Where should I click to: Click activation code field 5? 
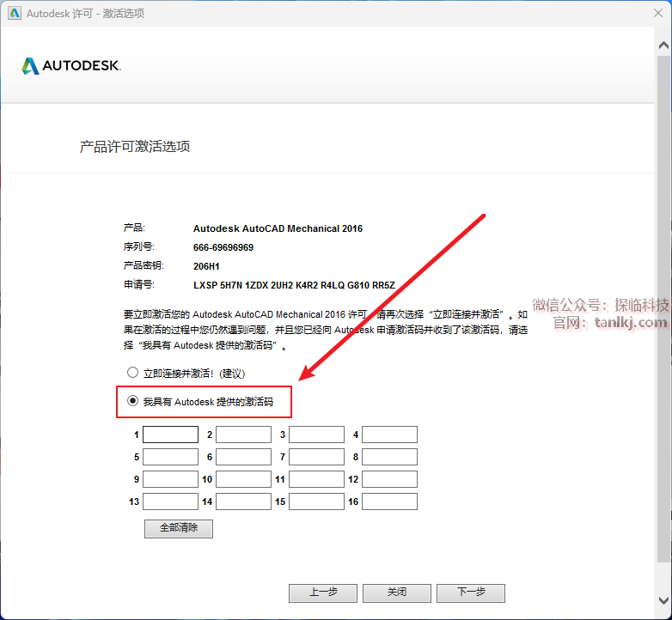point(170,457)
